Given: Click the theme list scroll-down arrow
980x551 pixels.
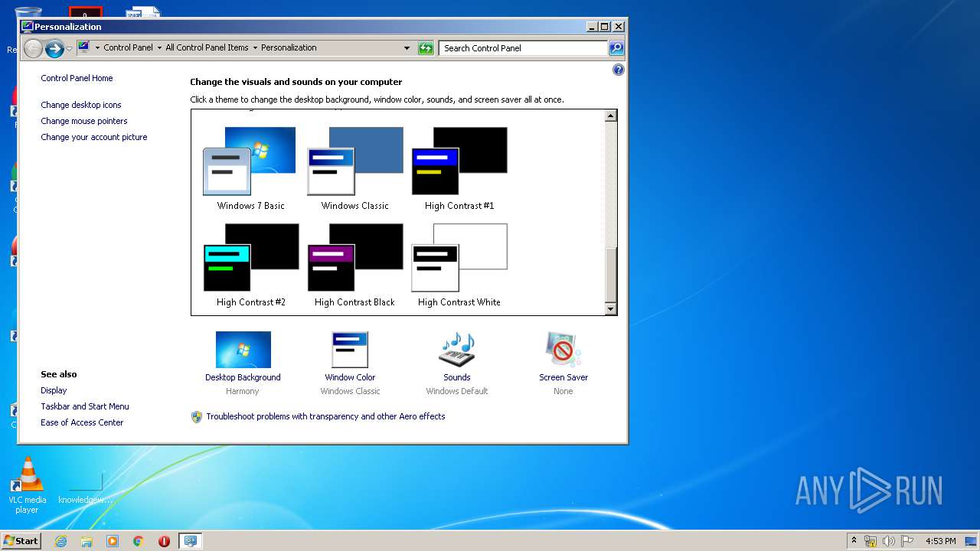Looking at the screenshot, I should pos(610,309).
